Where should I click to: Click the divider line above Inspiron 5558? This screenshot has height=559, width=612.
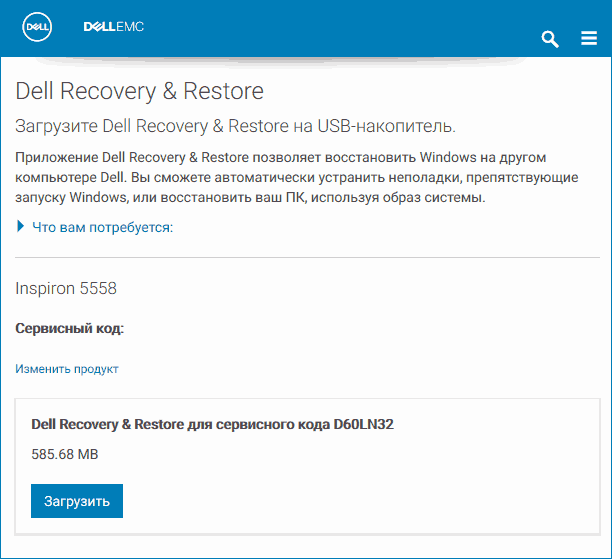click(307, 257)
